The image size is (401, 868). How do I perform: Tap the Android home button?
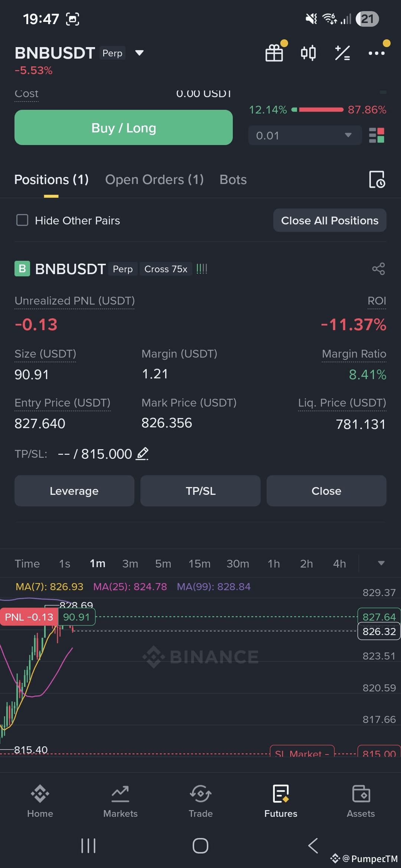click(x=200, y=846)
